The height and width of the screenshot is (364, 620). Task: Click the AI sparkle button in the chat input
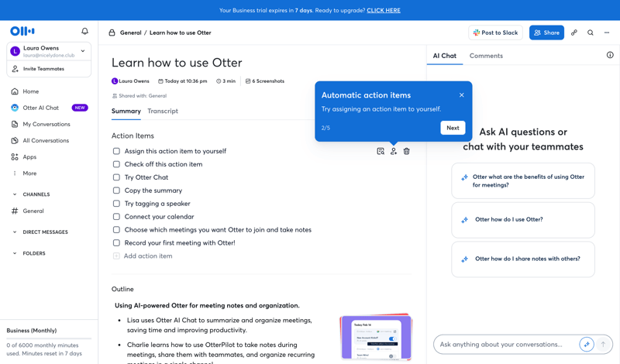587,344
